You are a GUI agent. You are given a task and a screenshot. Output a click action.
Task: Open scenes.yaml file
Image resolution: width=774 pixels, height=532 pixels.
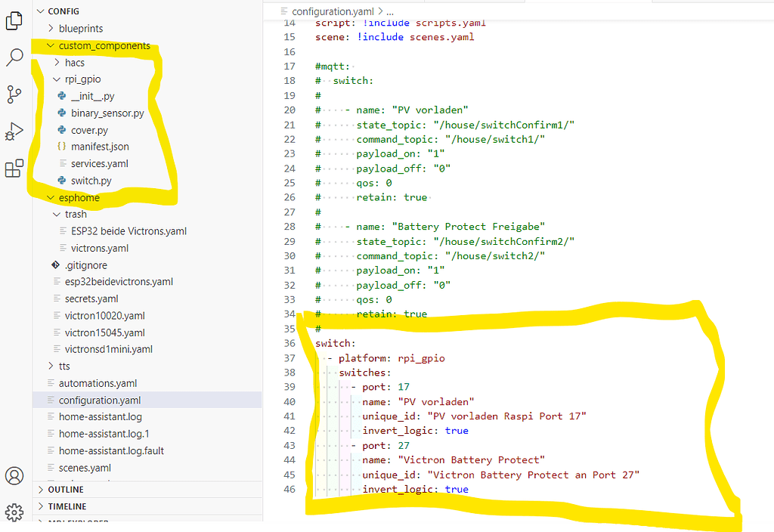[x=85, y=468]
